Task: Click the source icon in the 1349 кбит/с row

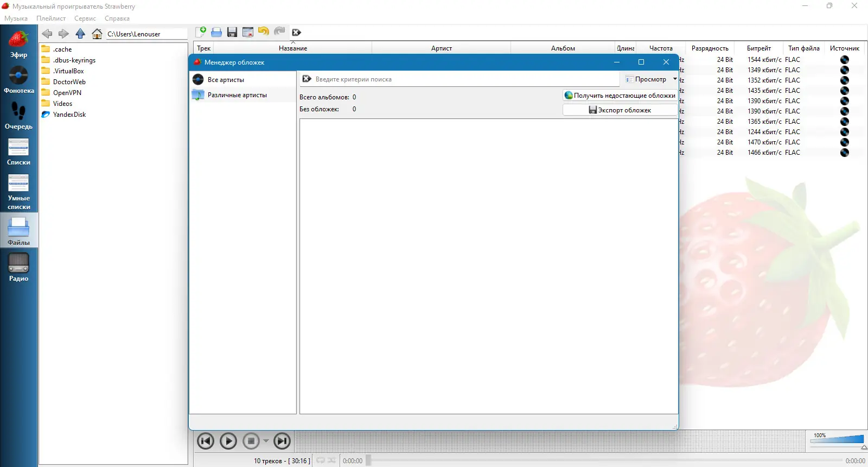Action: pyautogui.click(x=845, y=70)
